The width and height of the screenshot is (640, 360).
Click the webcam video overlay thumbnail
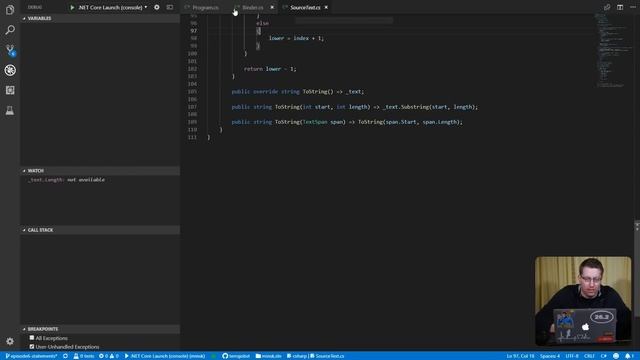click(583, 301)
